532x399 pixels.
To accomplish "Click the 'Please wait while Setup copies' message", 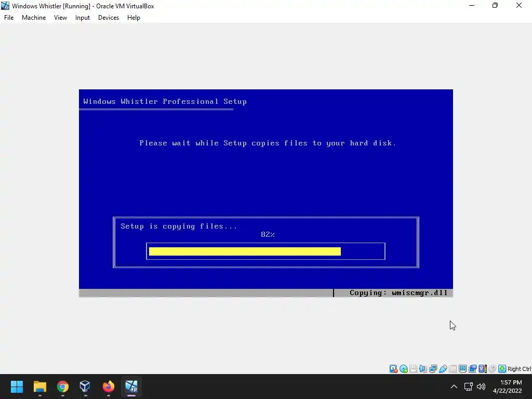I will click(x=268, y=143).
